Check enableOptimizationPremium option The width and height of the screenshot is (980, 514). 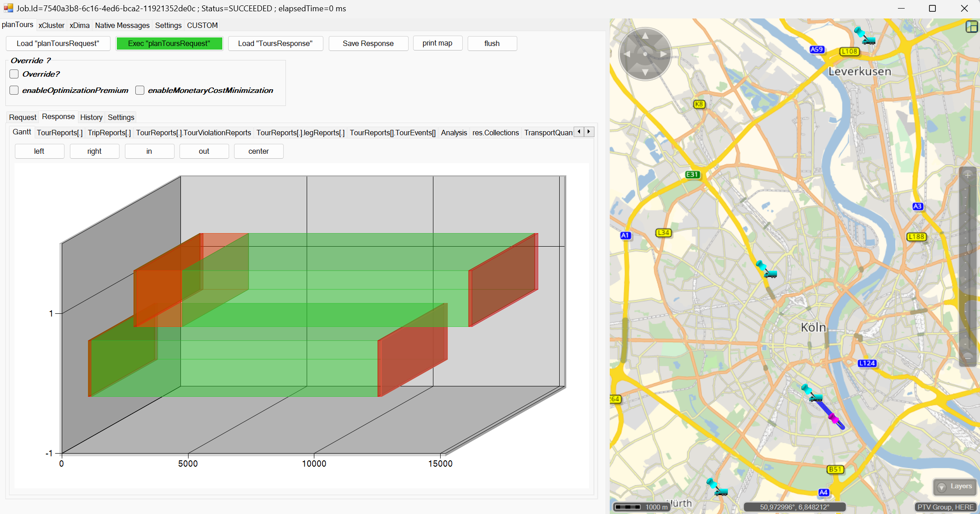[14, 90]
